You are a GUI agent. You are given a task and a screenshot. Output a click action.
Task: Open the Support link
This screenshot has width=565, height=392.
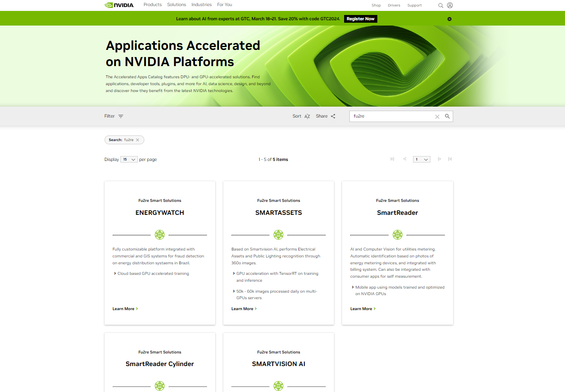(415, 5)
